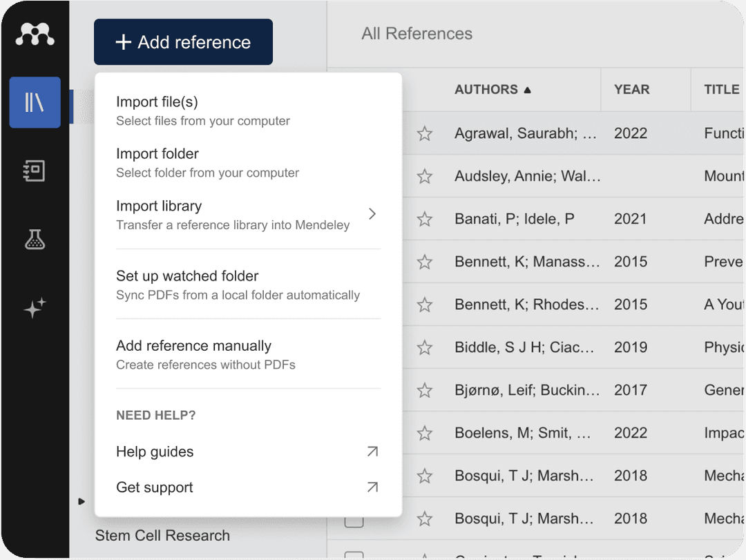Sort by YEAR column header

[x=631, y=90]
